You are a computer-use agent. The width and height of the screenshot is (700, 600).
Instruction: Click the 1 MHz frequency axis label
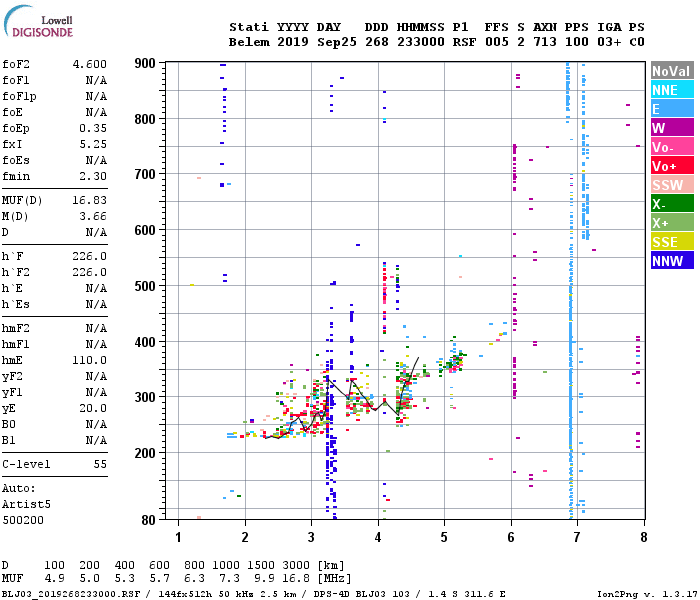click(x=179, y=537)
